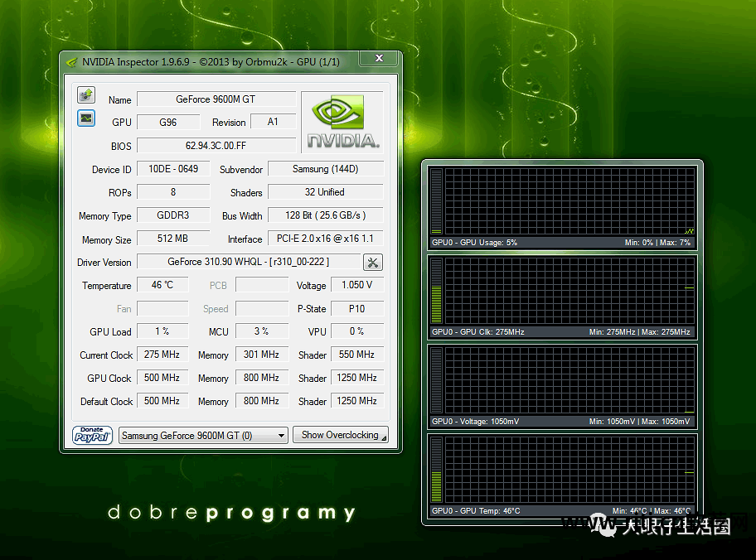Click the GPU Usage monitor graph
This screenshot has width=756, height=560.
point(562,202)
